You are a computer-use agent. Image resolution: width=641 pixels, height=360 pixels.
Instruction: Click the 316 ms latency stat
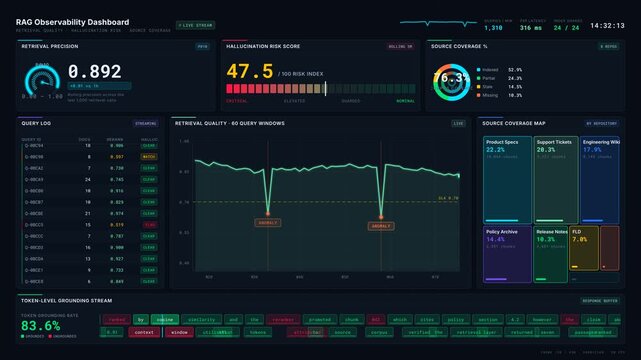point(531,28)
